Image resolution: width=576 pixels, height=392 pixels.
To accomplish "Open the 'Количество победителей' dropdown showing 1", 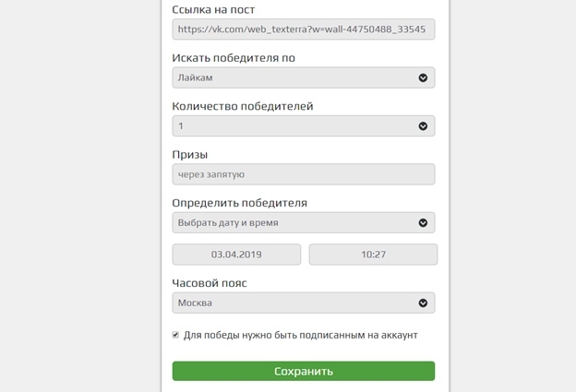I will (304, 126).
